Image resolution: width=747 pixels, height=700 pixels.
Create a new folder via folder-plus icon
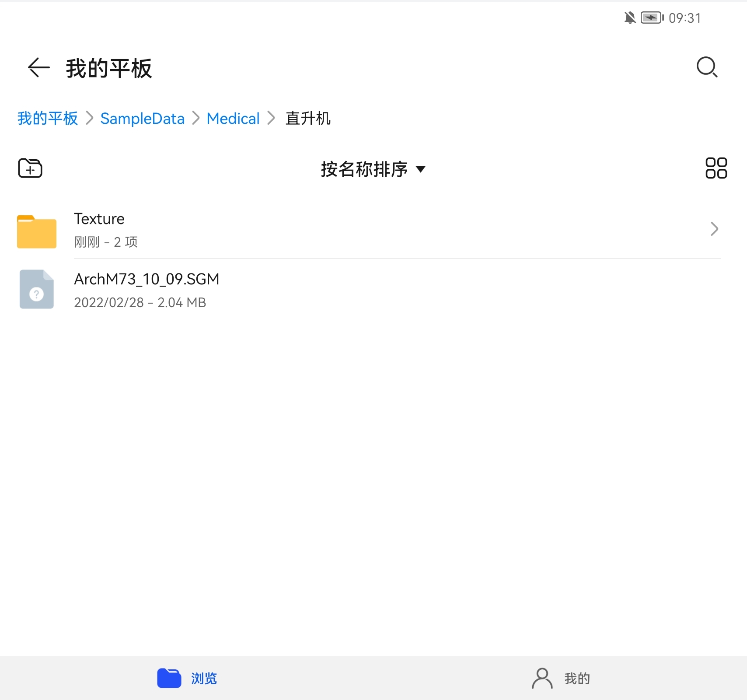(30, 168)
